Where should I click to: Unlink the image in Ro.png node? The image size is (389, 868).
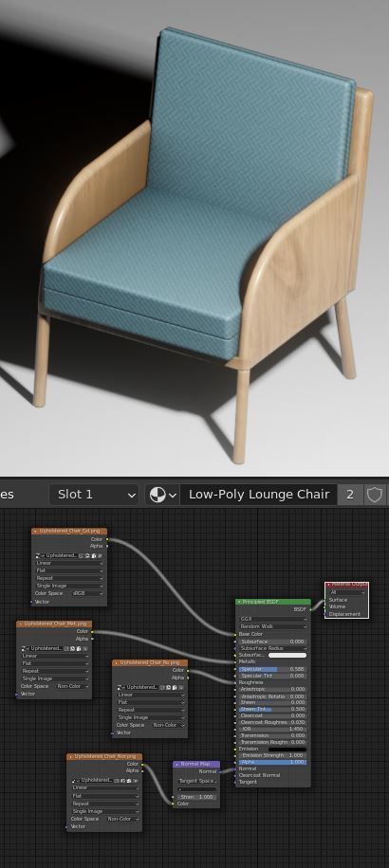point(181,687)
